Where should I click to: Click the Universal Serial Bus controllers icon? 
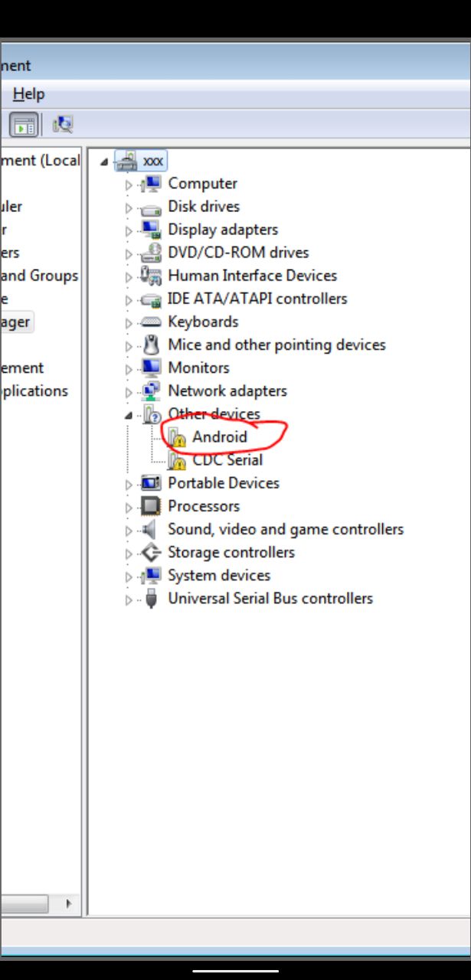coord(151,599)
